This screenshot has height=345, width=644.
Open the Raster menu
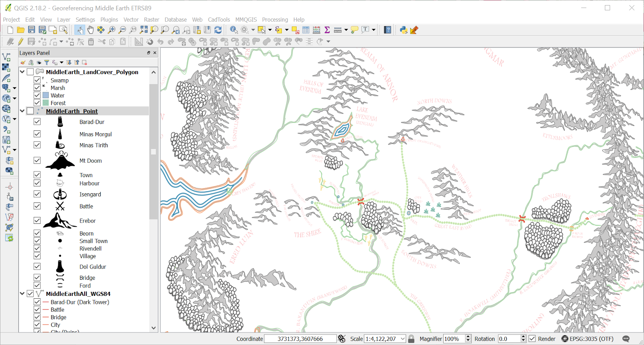pos(152,19)
